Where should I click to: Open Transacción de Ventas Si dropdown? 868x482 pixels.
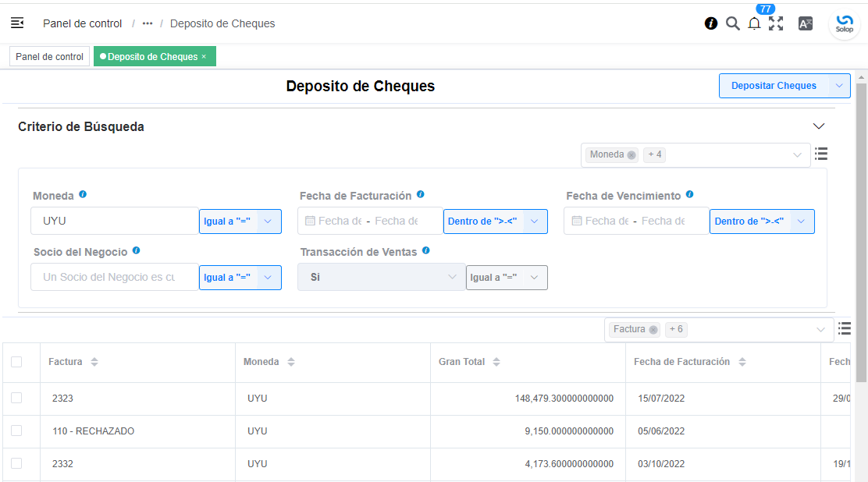coord(382,277)
